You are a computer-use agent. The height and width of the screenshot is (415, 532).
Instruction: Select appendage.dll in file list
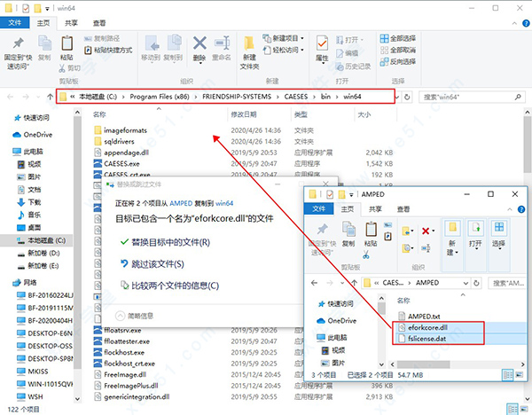point(121,153)
